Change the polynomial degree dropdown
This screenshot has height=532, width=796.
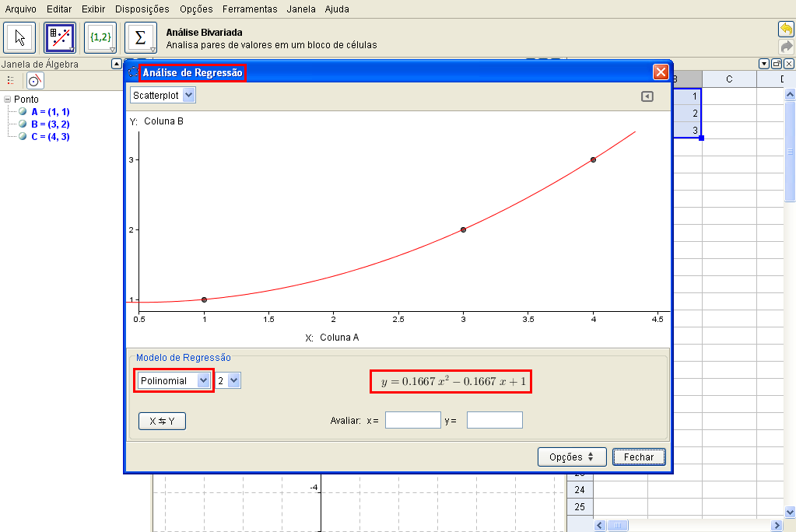coord(229,380)
